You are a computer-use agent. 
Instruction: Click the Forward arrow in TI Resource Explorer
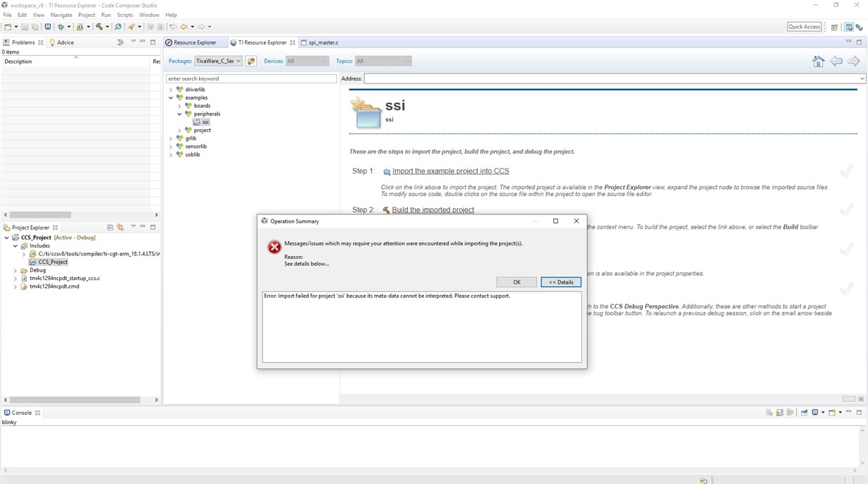854,61
